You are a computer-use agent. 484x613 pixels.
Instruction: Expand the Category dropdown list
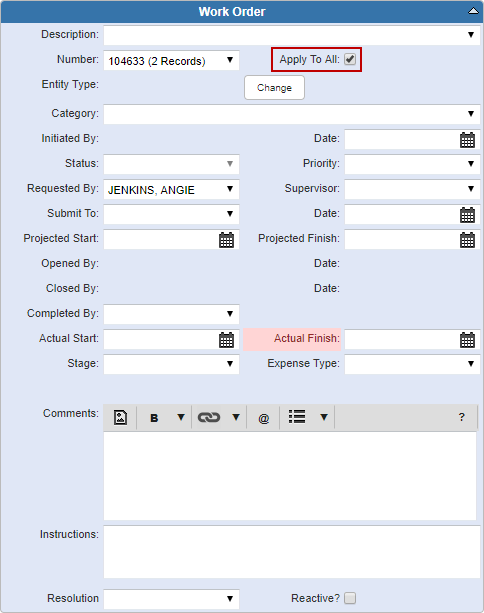(292, 114)
